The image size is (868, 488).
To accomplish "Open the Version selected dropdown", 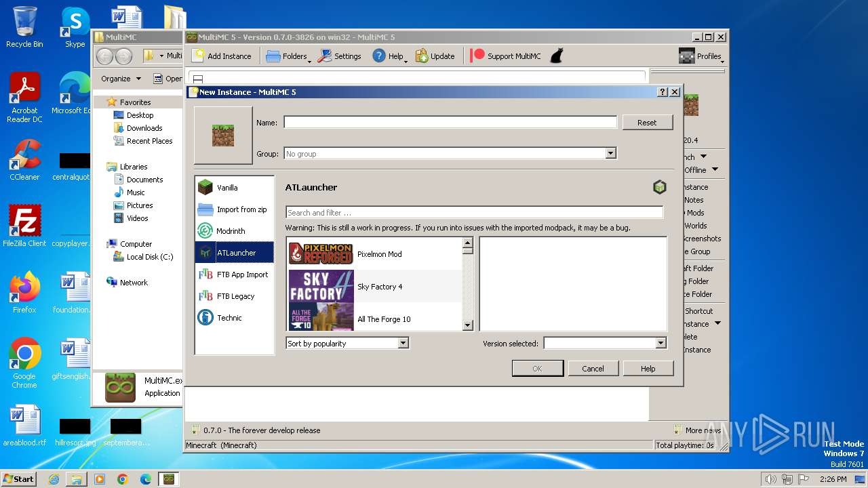I will coord(605,344).
